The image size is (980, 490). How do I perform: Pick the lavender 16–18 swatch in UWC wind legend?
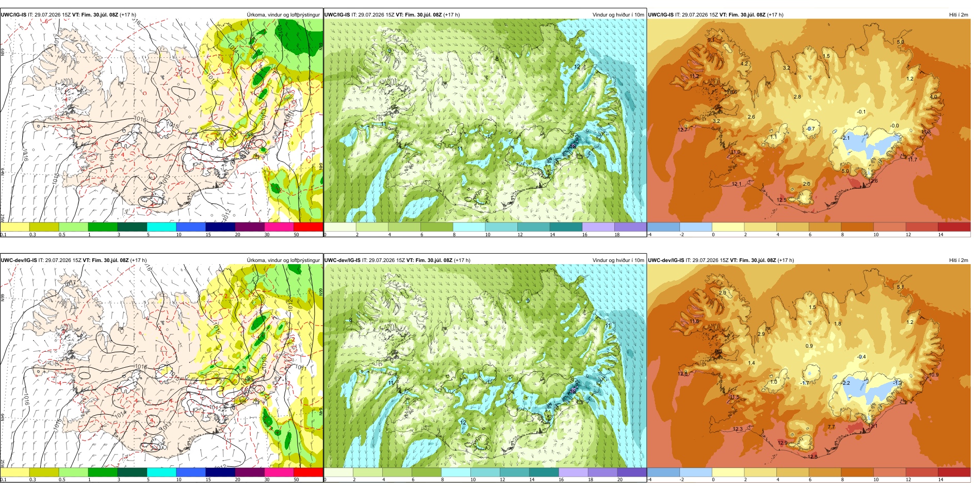(x=598, y=227)
